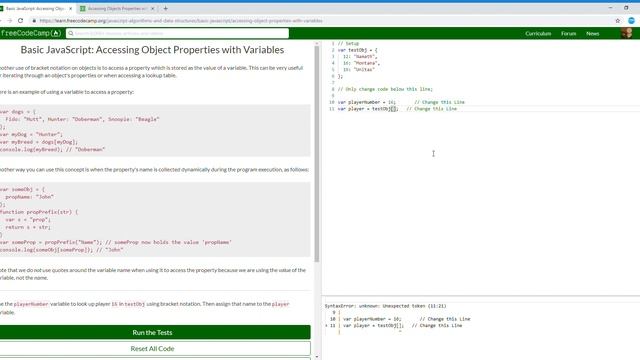Click the SyntaxError message in console
The width and height of the screenshot is (640, 360).
pyautogui.click(x=385, y=306)
